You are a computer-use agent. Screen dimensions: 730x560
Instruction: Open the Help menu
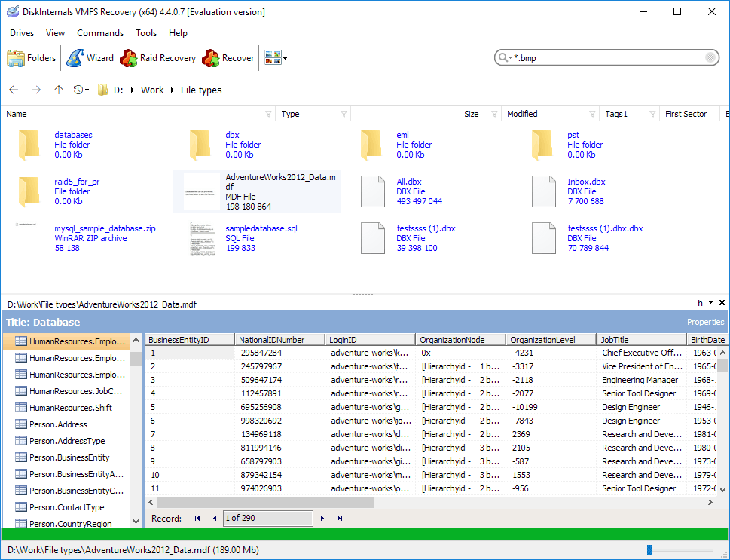point(178,33)
